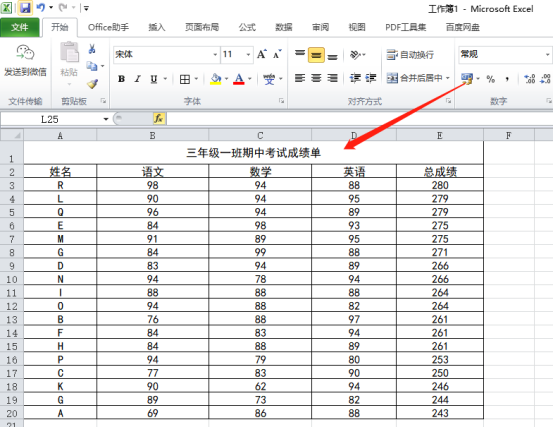Click the 自动换行 wrap text button
This screenshot has height=427, width=554.
[410, 55]
